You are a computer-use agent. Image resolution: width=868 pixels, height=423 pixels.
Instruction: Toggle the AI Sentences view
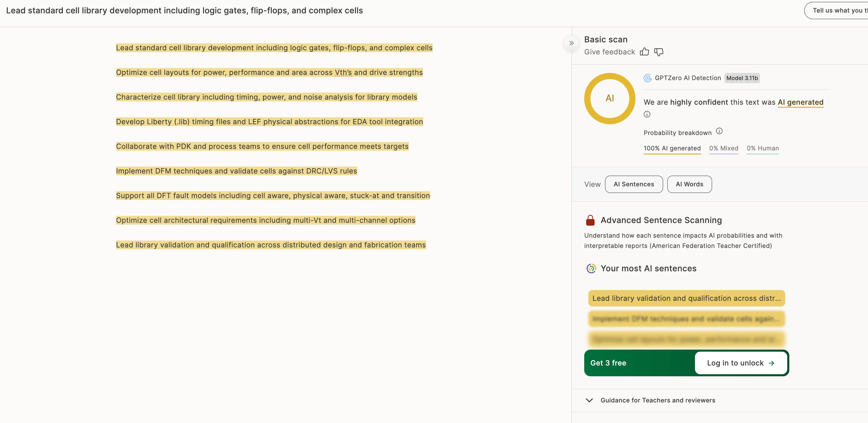point(633,184)
